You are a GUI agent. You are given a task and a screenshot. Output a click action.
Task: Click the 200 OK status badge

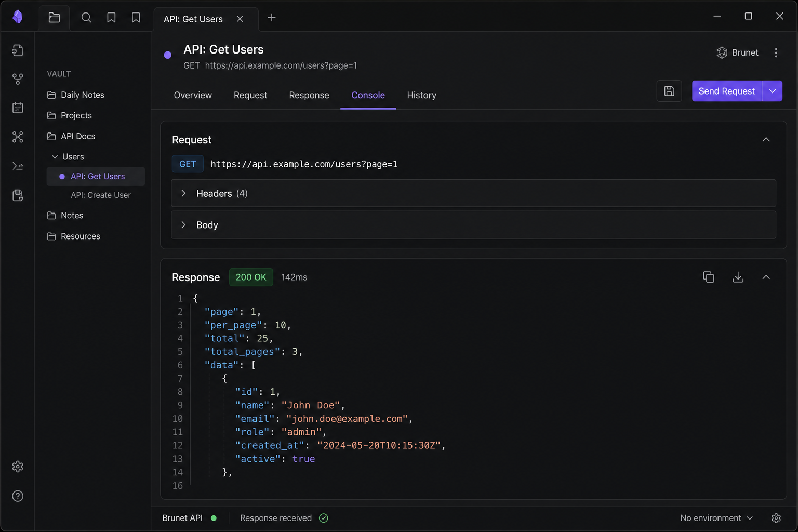point(251,277)
